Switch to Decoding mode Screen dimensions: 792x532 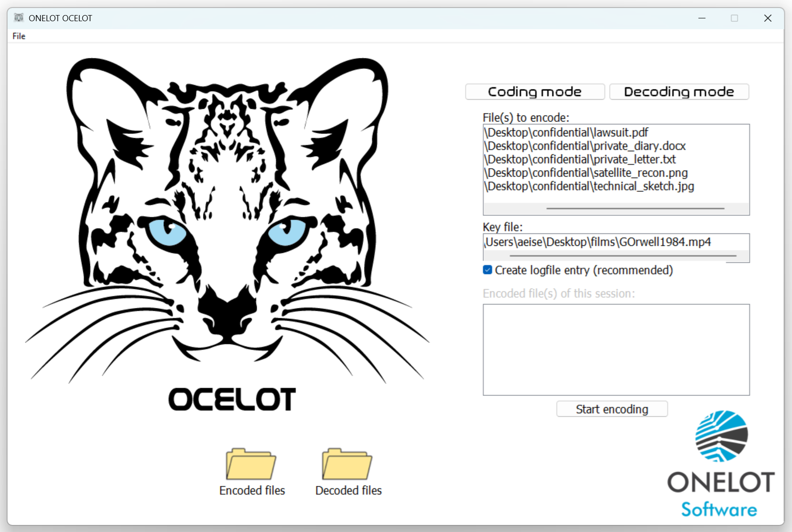(x=679, y=91)
